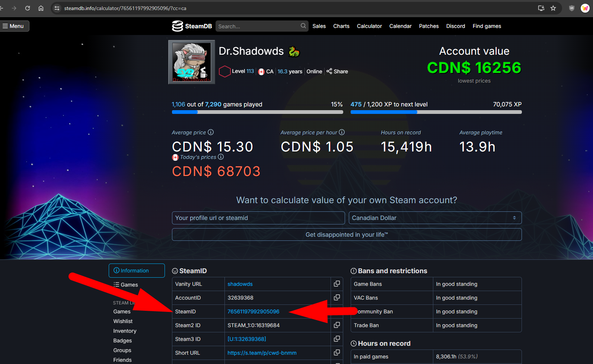This screenshot has height=364, width=593.
Task: Click the 7,290 total games number
Action: [x=213, y=105]
